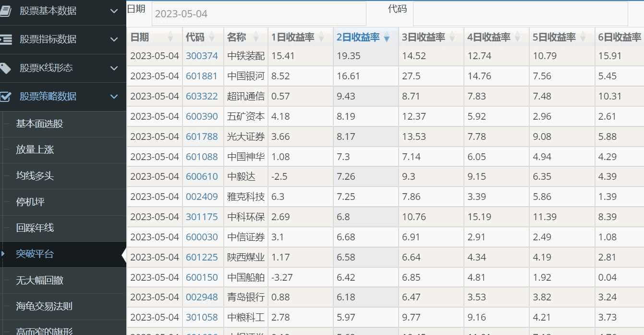Expand 股票K线形态 menu chevron
Image resolution: width=644 pixels, height=335 pixels.
point(114,68)
